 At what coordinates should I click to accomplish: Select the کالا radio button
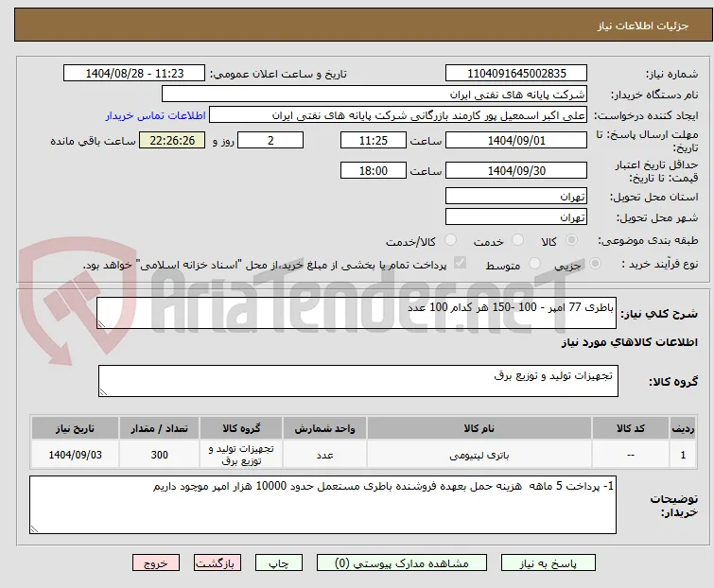click(571, 240)
